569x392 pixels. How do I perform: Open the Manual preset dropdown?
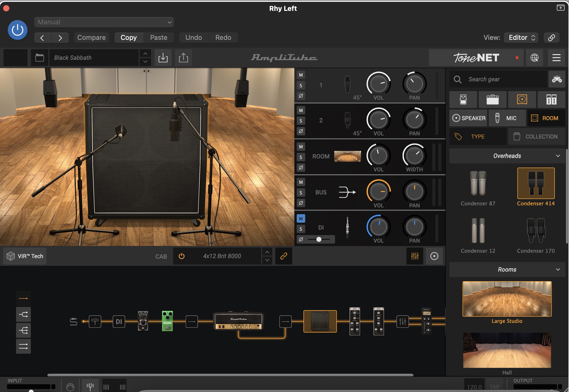click(x=104, y=22)
